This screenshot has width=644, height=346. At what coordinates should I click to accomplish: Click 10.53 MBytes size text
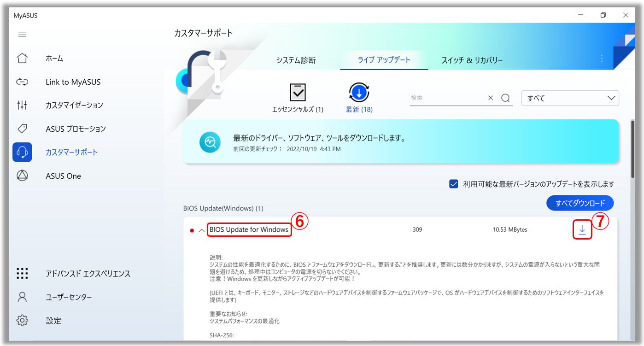[x=510, y=229]
